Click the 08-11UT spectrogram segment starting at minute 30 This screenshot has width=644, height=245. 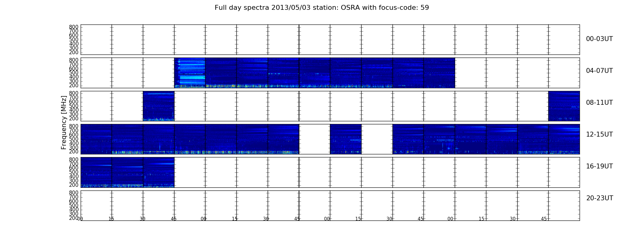[159, 106]
